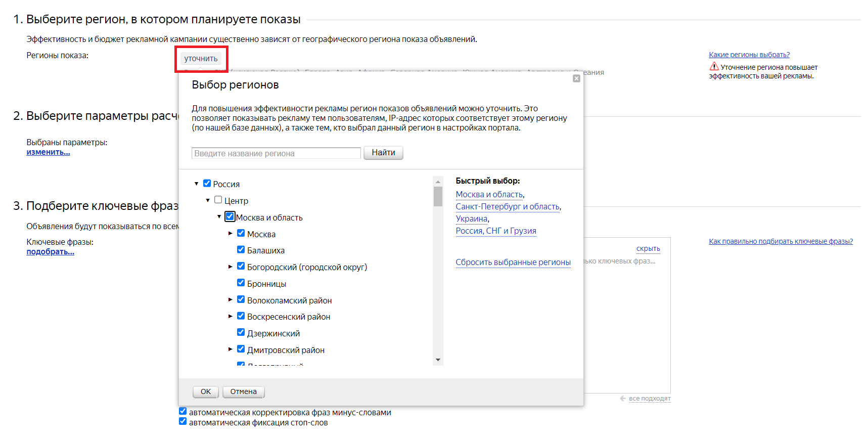Collapse the Москва и область node

coord(219,217)
